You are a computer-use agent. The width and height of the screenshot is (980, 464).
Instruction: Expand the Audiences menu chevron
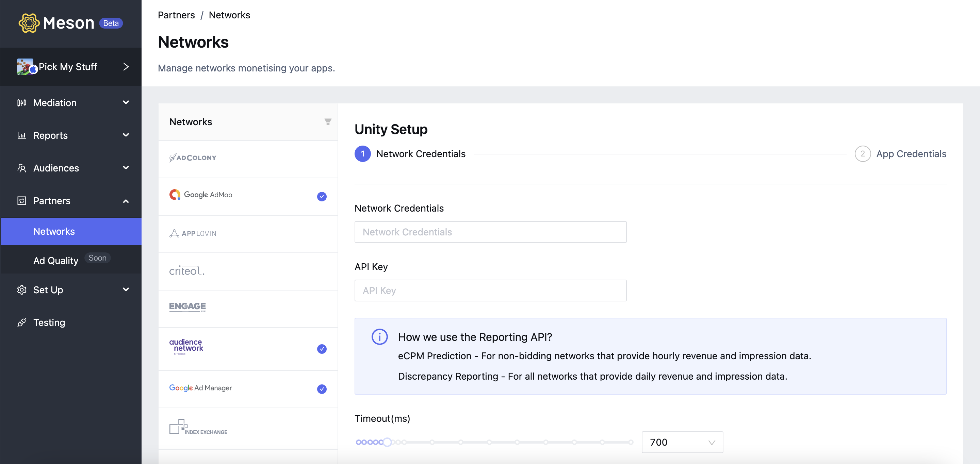pyautogui.click(x=126, y=168)
